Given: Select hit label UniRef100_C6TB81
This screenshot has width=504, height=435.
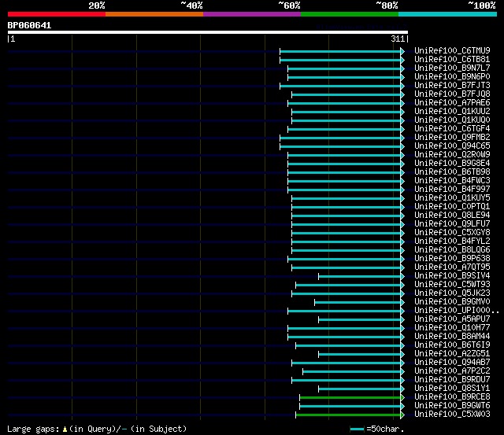Looking at the screenshot, I should pyautogui.click(x=452, y=59).
